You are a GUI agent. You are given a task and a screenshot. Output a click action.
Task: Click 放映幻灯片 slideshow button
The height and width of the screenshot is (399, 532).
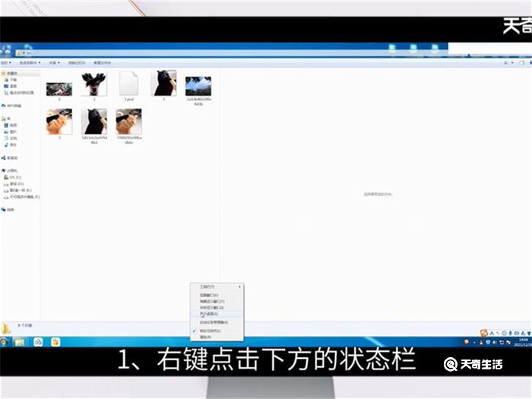click(76, 63)
